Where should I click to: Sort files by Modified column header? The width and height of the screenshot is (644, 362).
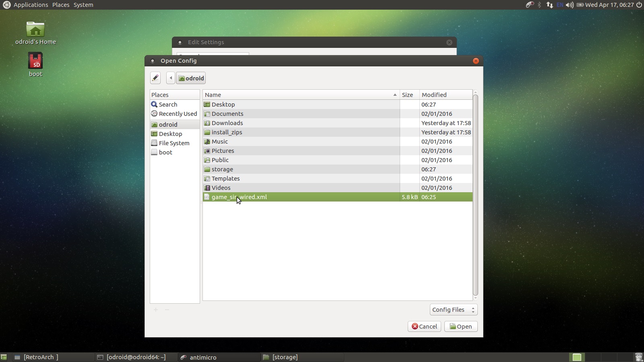tap(445, 95)
